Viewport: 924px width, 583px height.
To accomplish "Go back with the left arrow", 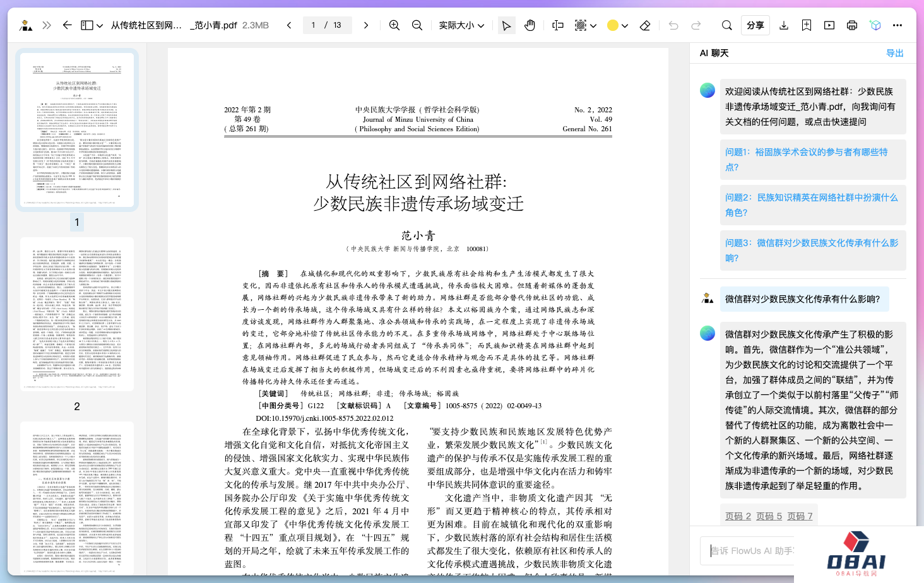I will [68, 25].
